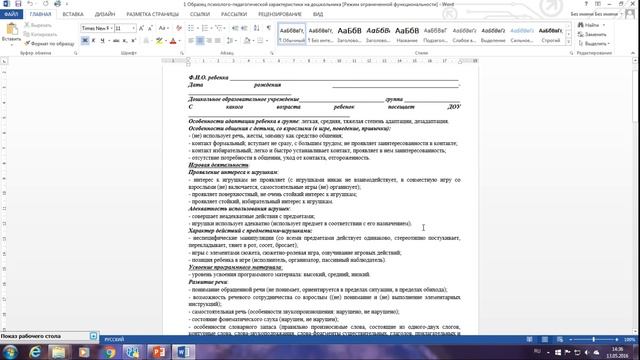Viewport: 640px width, 360px height.
Task: Open numbering list dropdown
Action: click(x=212, y=28)
